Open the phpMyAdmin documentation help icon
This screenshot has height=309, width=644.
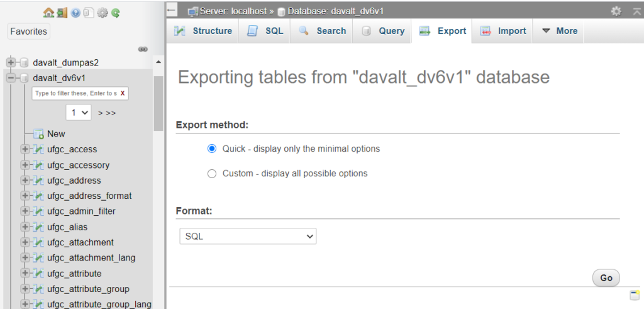[x=75, y=13]
